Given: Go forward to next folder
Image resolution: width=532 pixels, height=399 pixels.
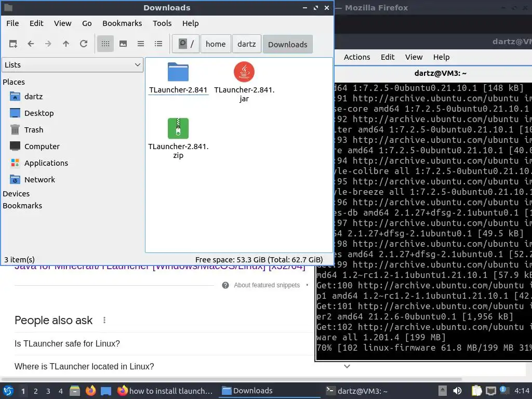Looking at the screenshot, I should 48,44.
